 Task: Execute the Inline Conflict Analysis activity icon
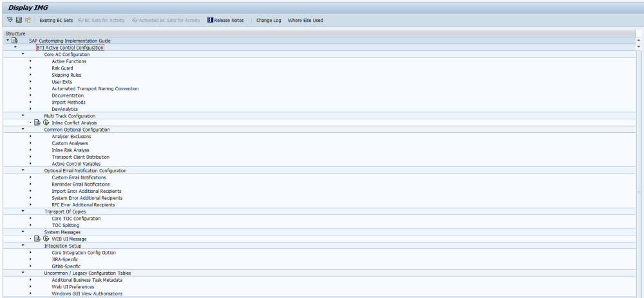[46, 123]
